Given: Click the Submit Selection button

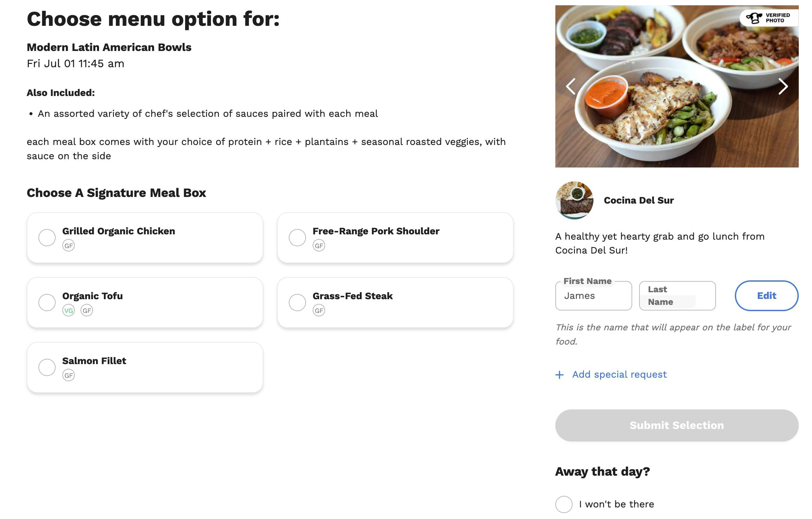Looking at the screenshot, I should tap(677, 425).
